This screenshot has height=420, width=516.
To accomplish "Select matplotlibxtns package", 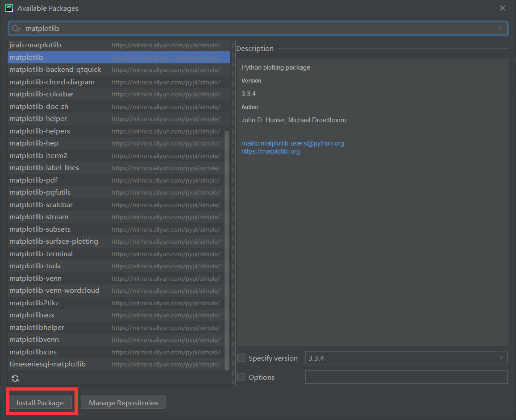I will (116, 352).
